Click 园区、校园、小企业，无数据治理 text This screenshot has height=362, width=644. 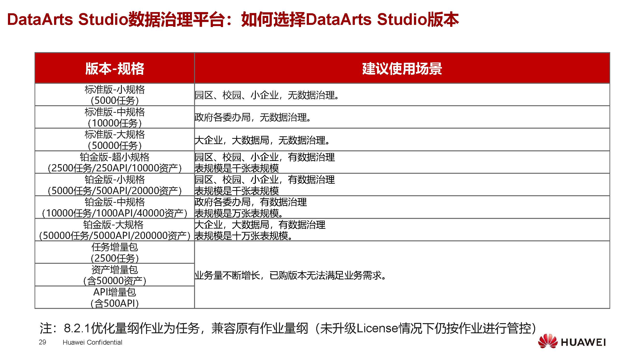coord(267,95)
